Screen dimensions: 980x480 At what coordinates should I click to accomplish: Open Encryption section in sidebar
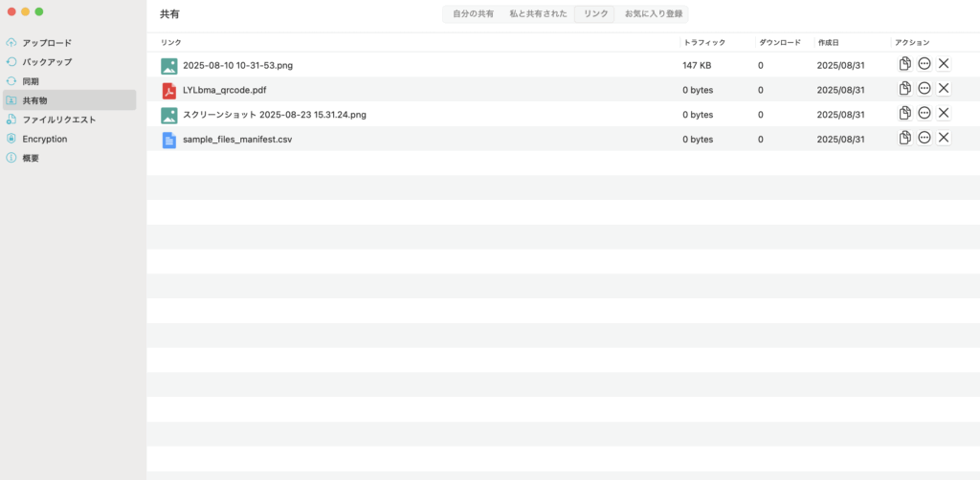(44, 139)
